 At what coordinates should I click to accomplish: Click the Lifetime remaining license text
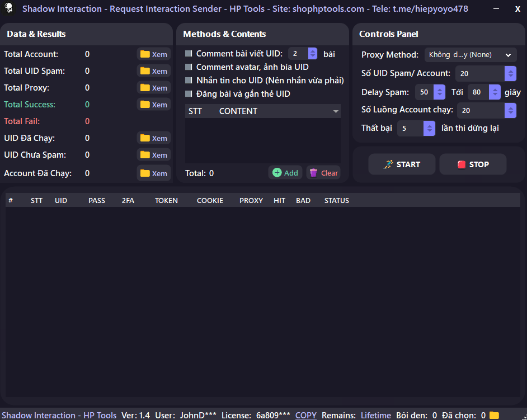point(376,416)
